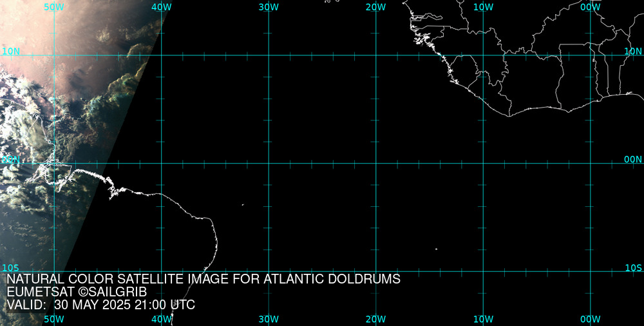Click the '20W' longitude label on the top edge
Viewport: 644px width, 326px height.
click(x=376, y=7)
